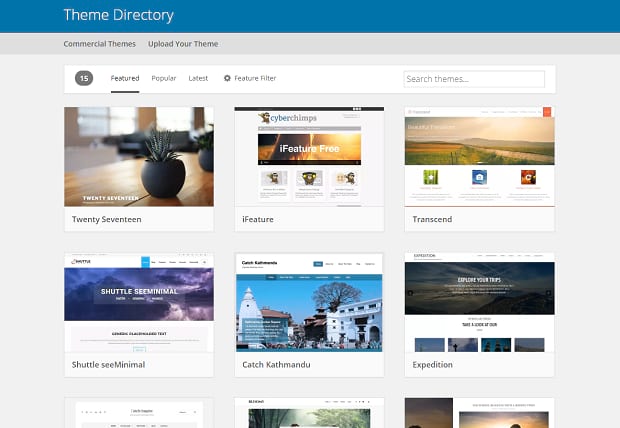
Task: Open the Featured tab
Action: click(x=125, y=78)
